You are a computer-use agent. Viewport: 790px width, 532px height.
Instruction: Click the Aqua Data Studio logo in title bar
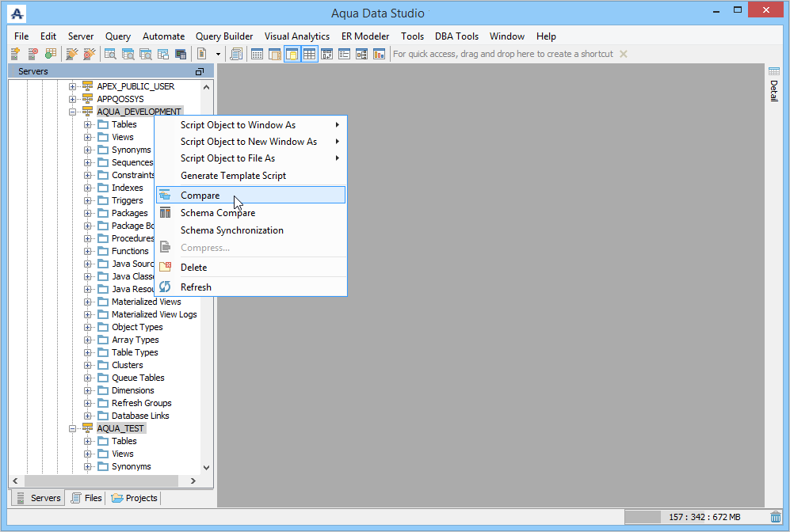click(x=17, y=13)
